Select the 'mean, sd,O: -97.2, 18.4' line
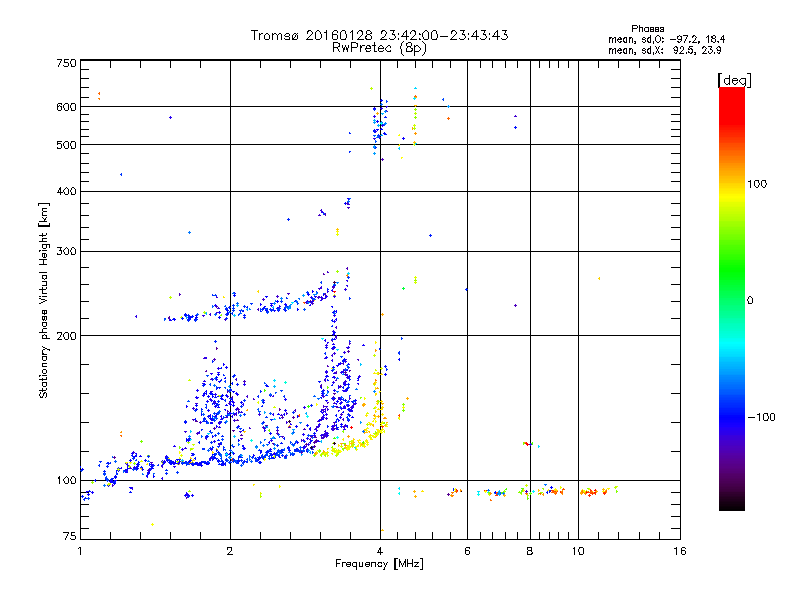This screenshot has width=800, height=600. click(x=666, y=39)
